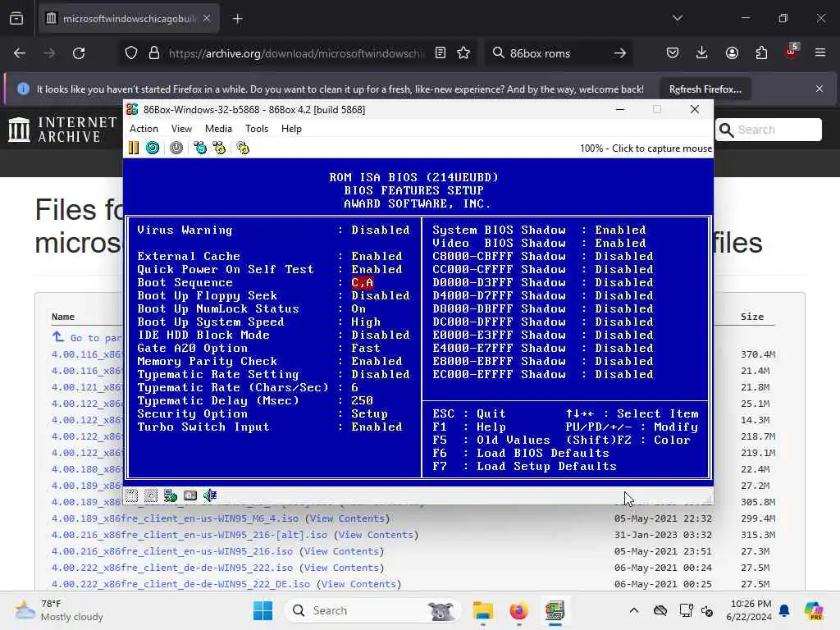Image resolution: width=840 pixels, height=630 pixels.
Task: Click the site padlock icon
Action: tap(154, 53)
